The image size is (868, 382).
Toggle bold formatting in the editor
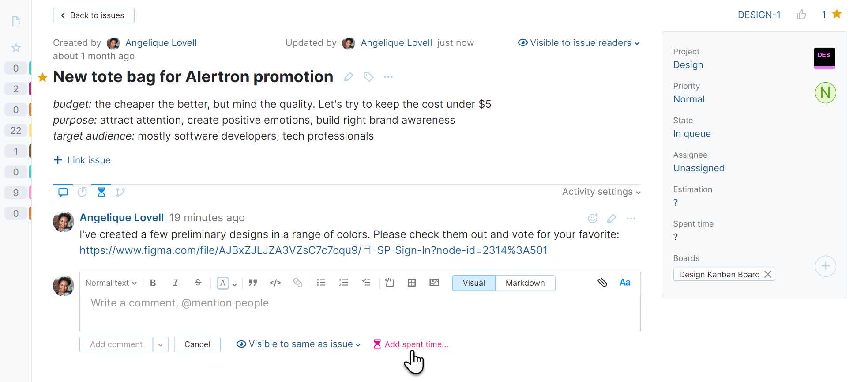[x=153, y=283]
